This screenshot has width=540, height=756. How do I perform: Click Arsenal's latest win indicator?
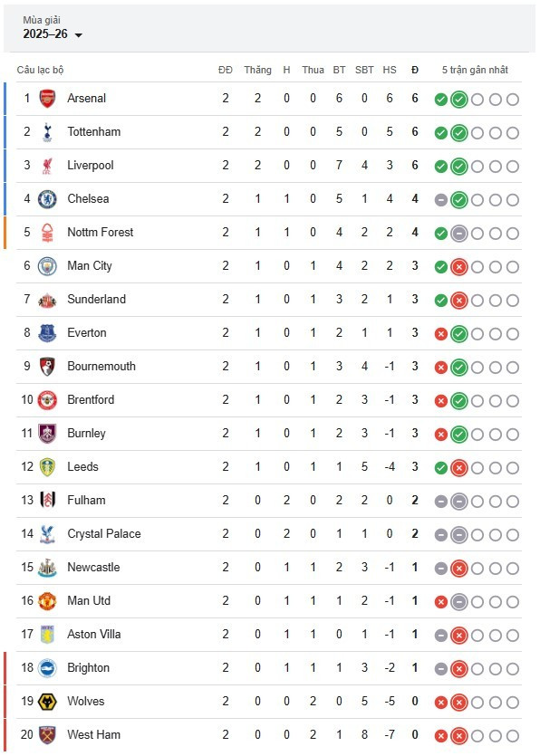tap(459, 100)
